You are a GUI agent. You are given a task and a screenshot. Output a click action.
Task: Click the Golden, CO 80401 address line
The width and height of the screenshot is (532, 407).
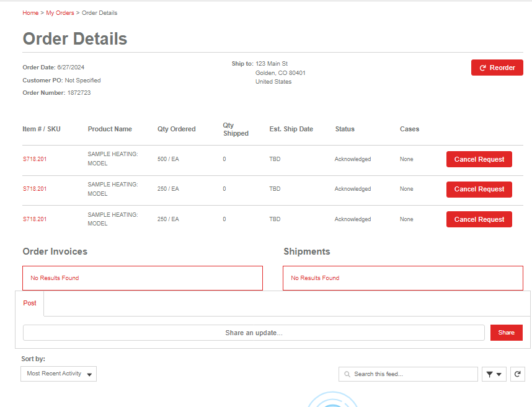280,73
